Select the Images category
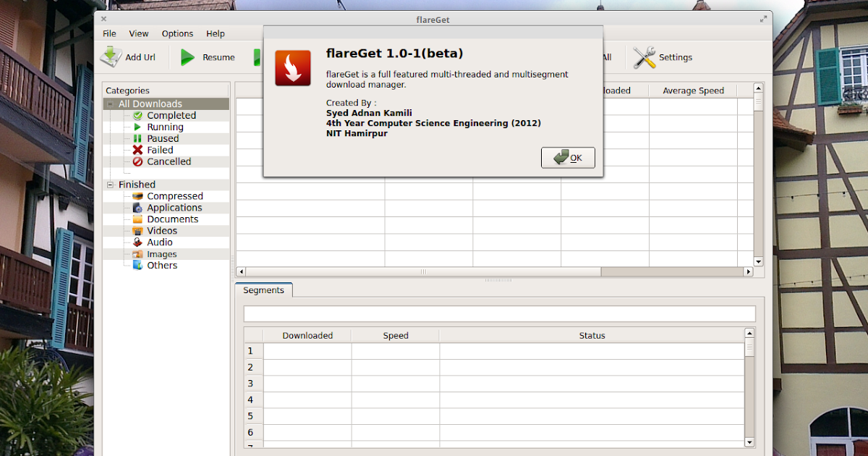This screenshot has height=456, width=868. click(x=162, y=254)
